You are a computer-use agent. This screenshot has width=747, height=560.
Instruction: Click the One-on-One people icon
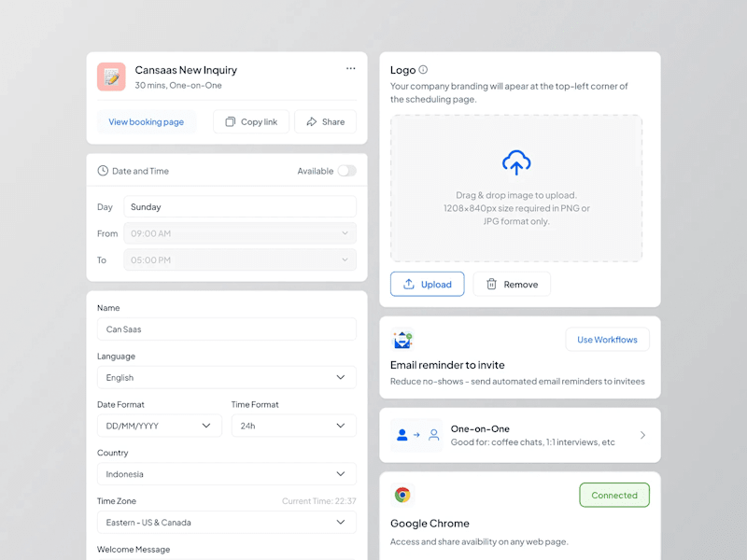[417, 435]
